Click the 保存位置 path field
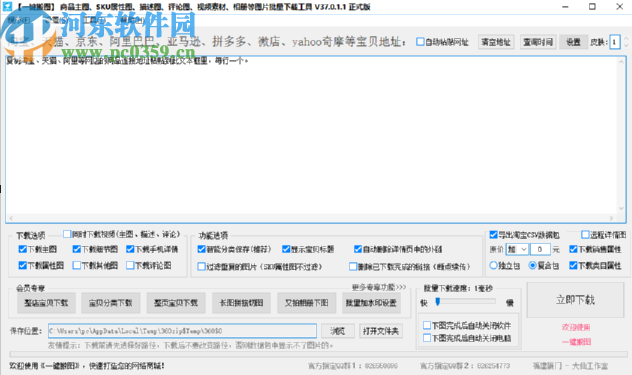The height and width of the screenshot is (375, 632). coord(182,331)
